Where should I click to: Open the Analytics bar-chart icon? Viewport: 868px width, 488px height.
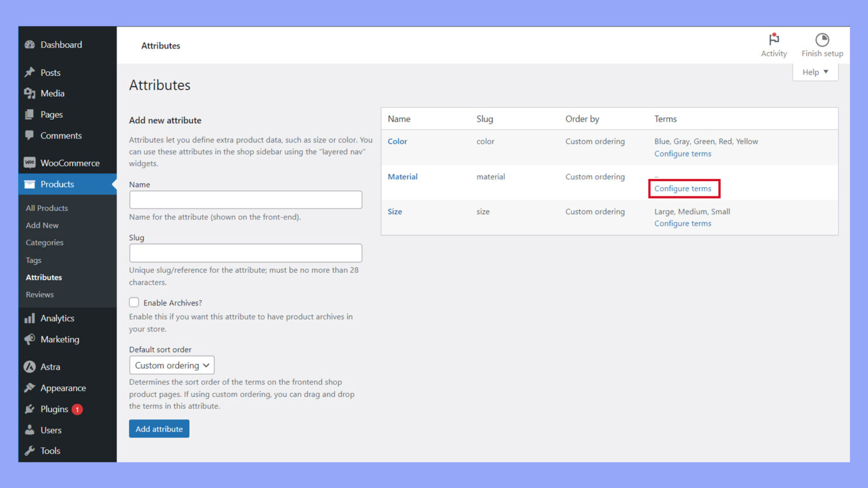coord(30,318)
